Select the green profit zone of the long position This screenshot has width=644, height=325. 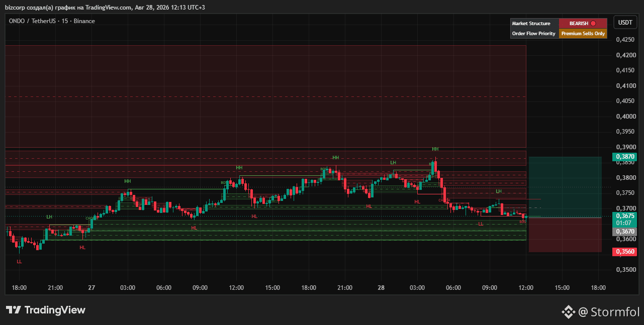click(565, 187)
